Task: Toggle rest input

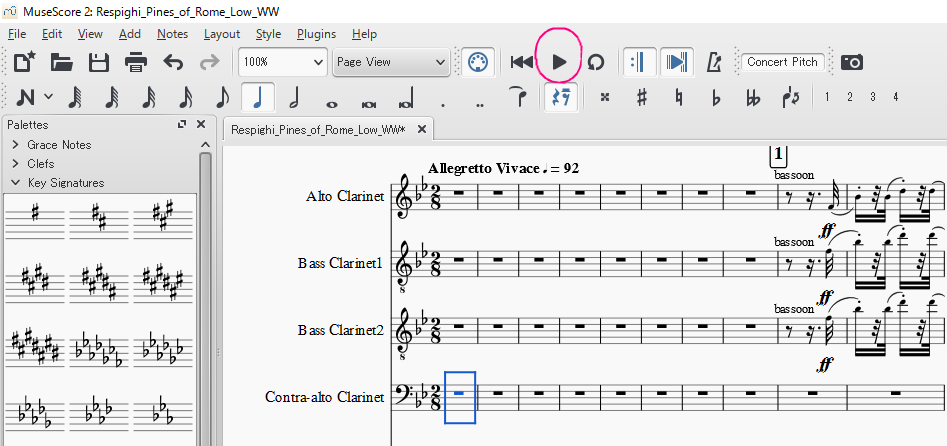Action: coord(561,97)
